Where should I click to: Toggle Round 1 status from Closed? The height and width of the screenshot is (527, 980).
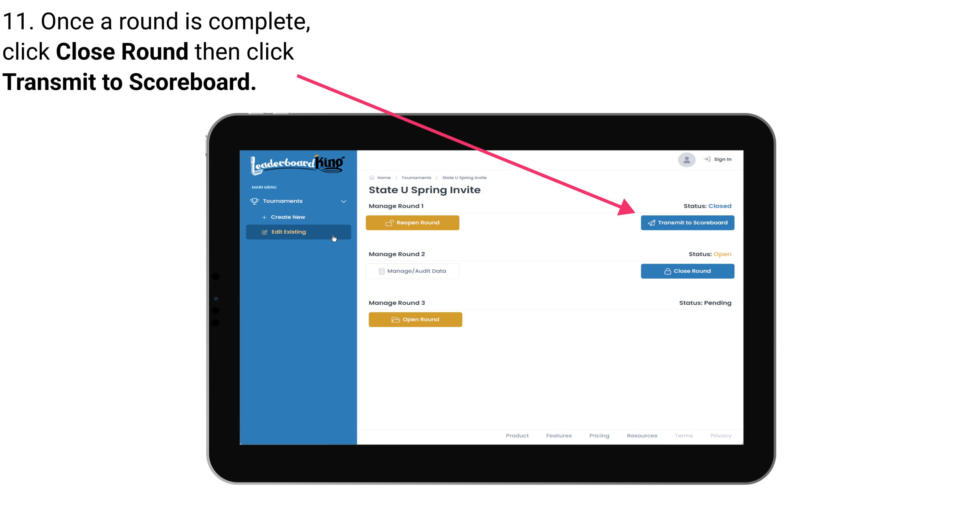pos(413,223)
